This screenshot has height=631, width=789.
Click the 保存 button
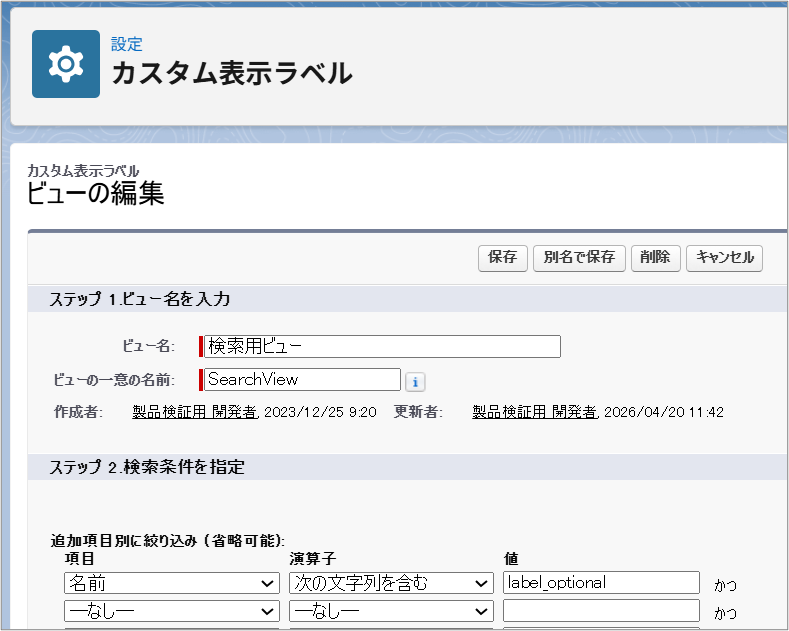502,258
